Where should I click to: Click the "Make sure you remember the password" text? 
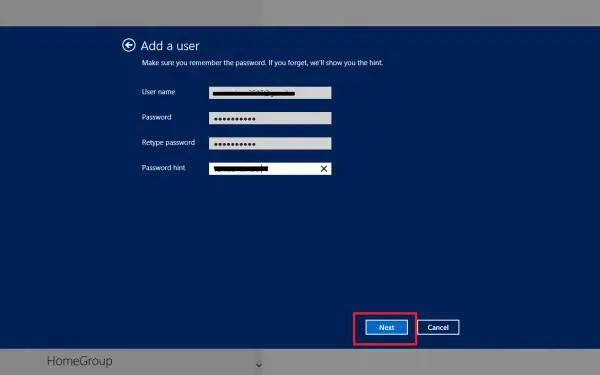[204, 63]
